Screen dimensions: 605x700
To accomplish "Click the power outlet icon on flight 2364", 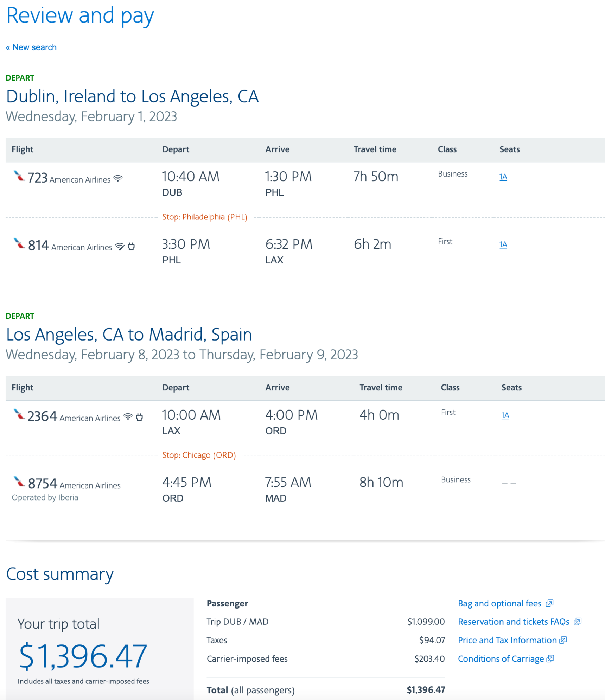I will 139,417.
